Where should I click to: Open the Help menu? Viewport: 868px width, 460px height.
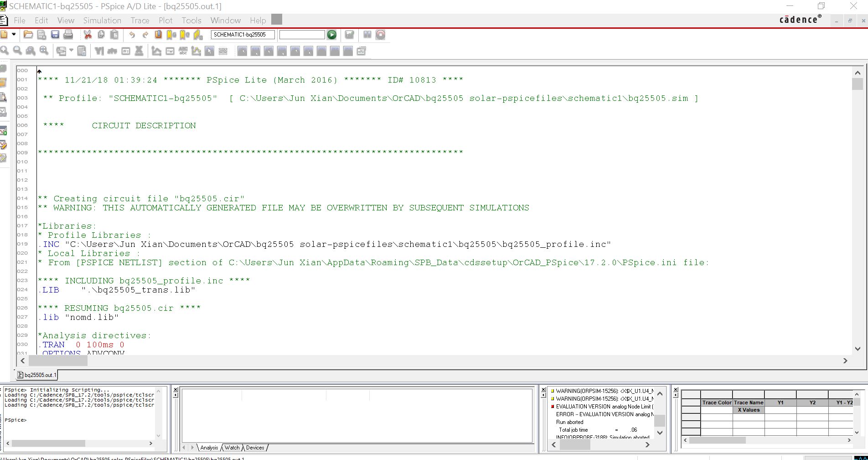click(x=258, y=21)
